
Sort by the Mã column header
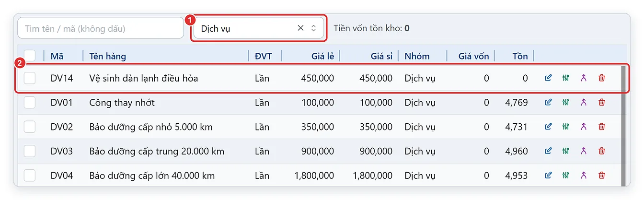pos(57,56)
